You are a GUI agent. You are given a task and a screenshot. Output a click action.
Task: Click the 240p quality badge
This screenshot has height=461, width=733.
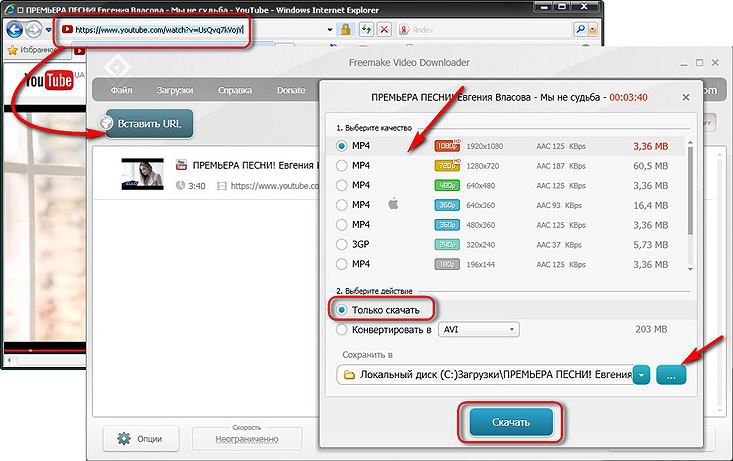(x=447, y=245)
